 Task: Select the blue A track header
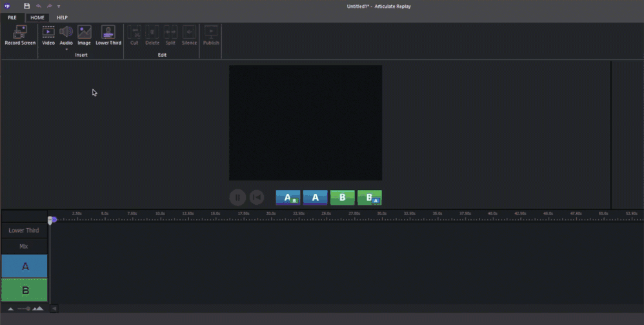[25, 266]
